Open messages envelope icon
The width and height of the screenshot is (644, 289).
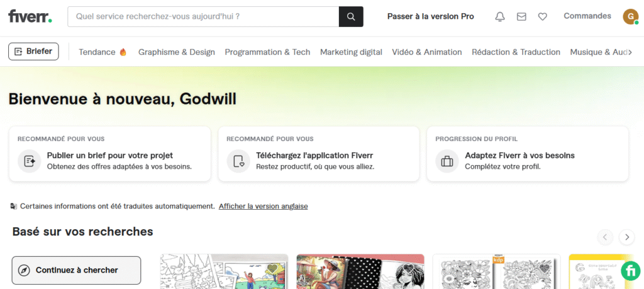(x=521, y=17)
